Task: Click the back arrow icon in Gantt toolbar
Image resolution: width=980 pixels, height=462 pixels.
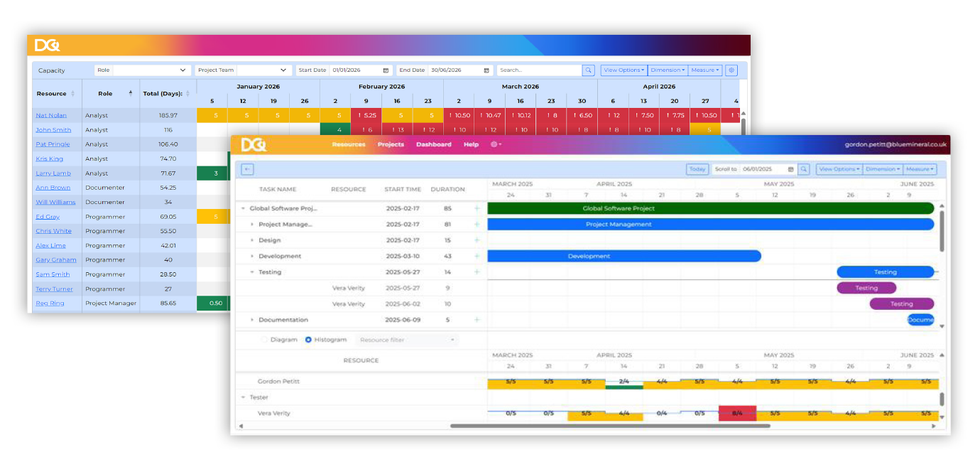Action: tap(248, 169)
